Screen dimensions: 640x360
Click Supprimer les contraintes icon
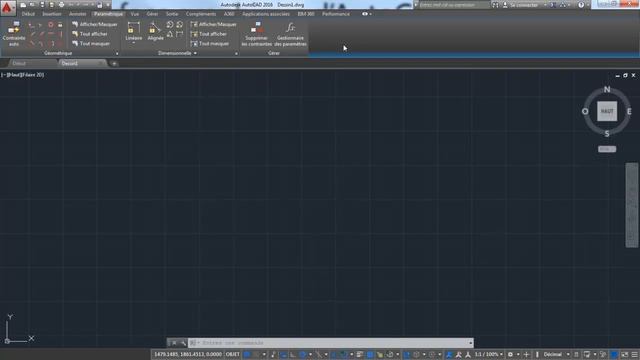click(x=257, y=34)
